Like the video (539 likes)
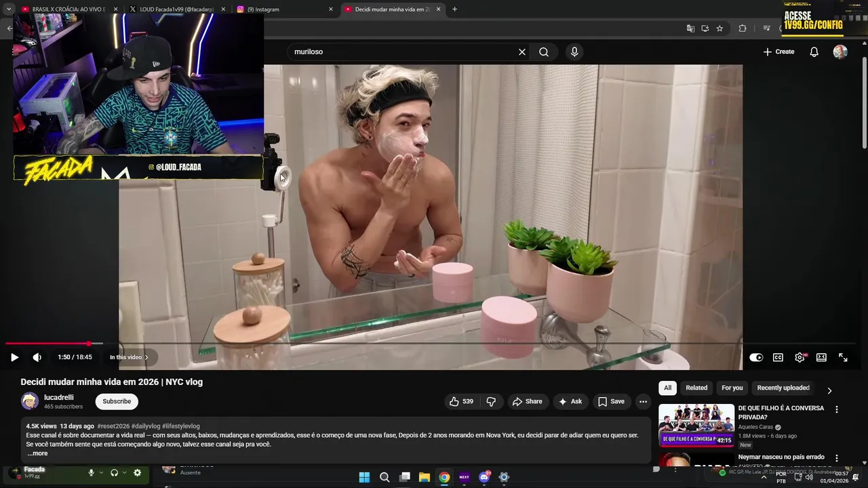The width and height of the screenshot is (868, 488). (461, 401)
